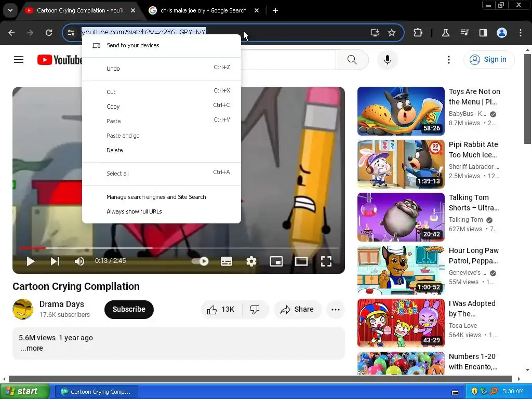Seek on the video progress bar
This screenshot has height=399, width=532.
(x=179, y=248)
